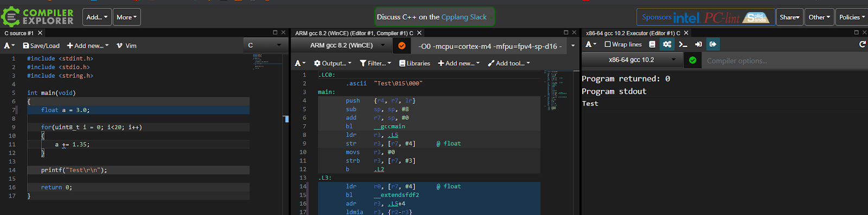Click the Intel sponsor logo

[x=686, y=18]
